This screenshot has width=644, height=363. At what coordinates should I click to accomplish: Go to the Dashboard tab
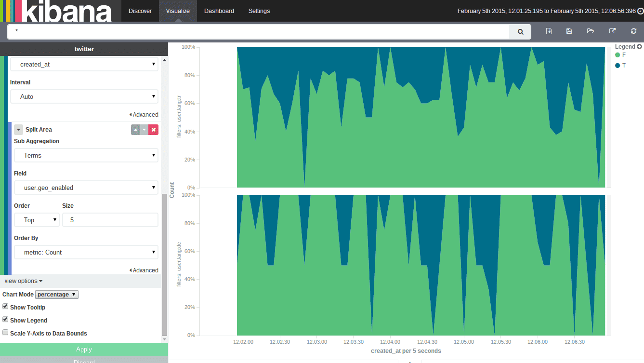219,11
